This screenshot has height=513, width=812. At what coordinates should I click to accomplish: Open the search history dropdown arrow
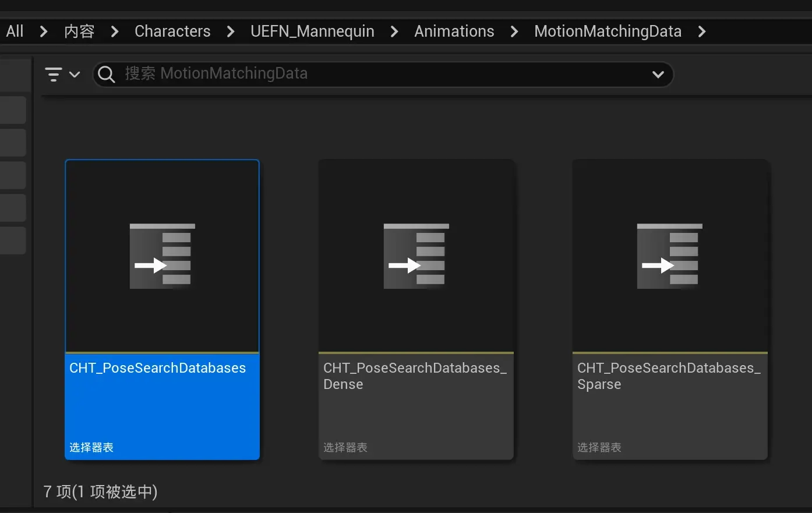click(658, 75)
